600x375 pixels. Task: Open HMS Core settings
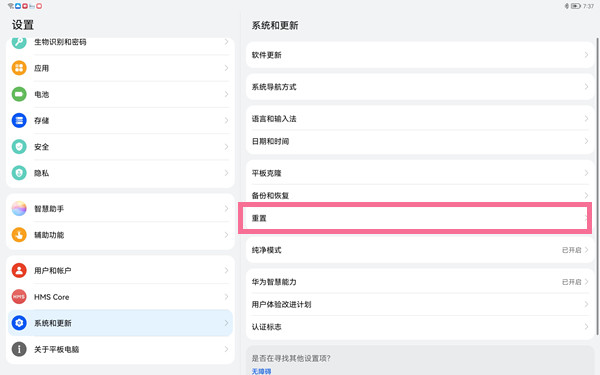coord(120,297)
